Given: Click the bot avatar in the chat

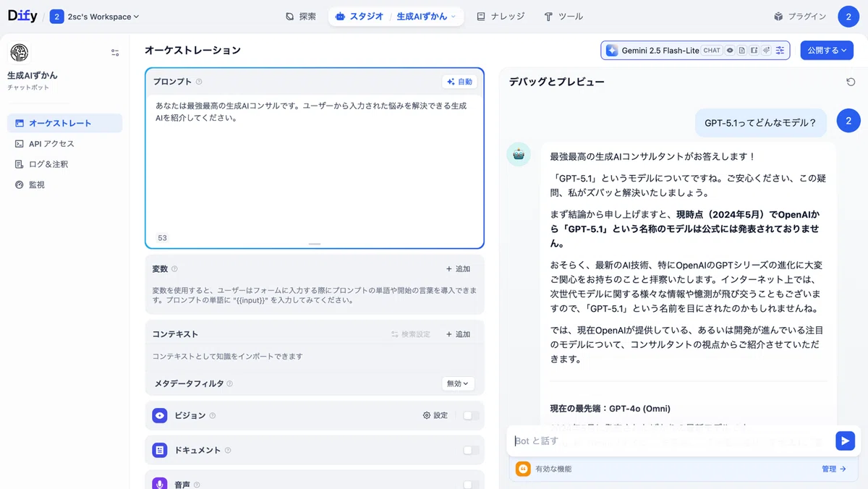Looking at the screenshot, I should [519, 154].
